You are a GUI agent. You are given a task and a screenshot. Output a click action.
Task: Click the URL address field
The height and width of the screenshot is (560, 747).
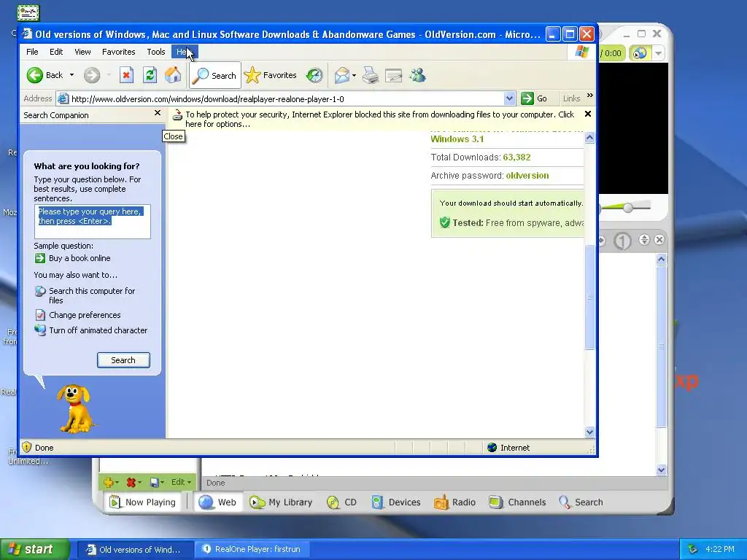[286, 98]
